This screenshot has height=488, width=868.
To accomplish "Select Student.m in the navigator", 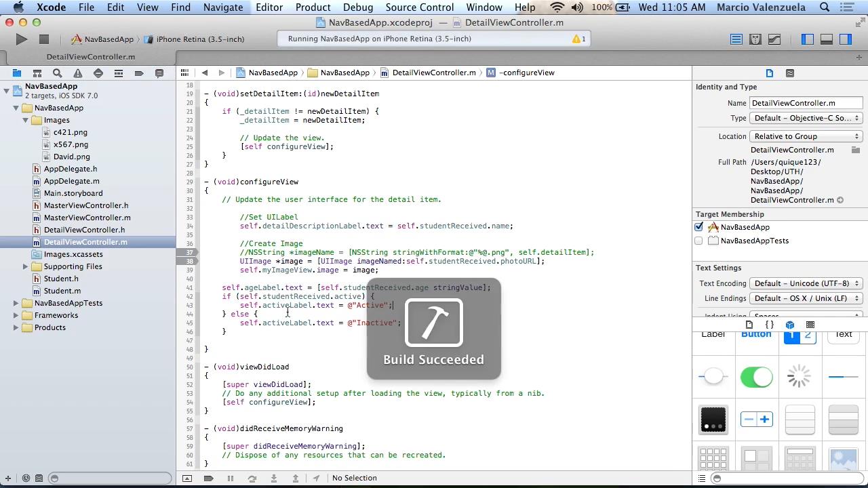I will click(x=62, y=291).
